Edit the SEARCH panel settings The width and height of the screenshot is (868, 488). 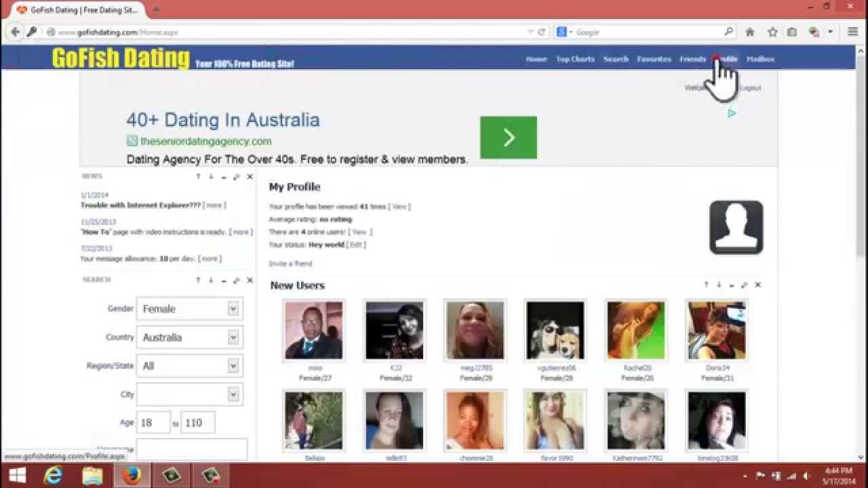(237, 280)
